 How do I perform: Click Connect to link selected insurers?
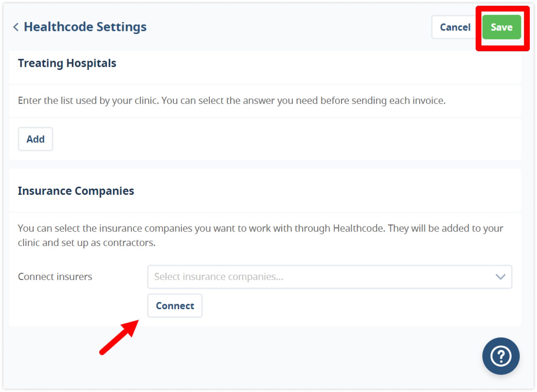(175, 306)
